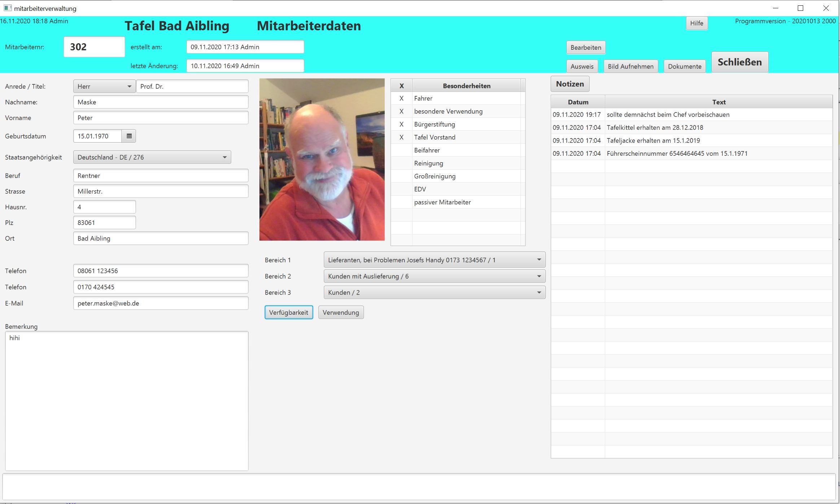
Task: Click the Besonderheiten column header
Action: 466,86
